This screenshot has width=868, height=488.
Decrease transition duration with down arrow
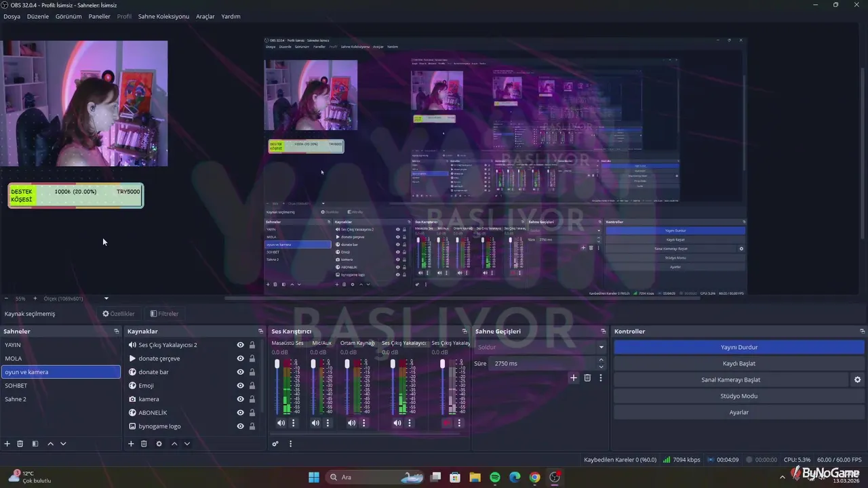click(601, 367)
